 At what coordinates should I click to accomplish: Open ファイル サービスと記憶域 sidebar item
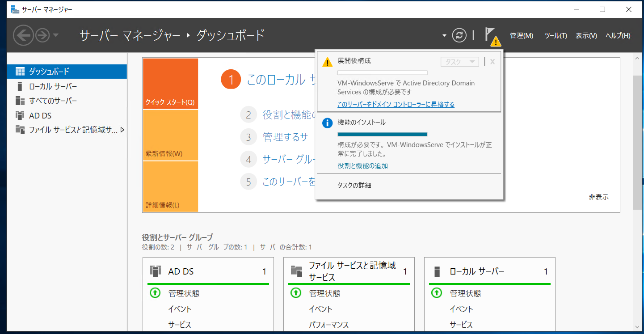pos(67,130)
